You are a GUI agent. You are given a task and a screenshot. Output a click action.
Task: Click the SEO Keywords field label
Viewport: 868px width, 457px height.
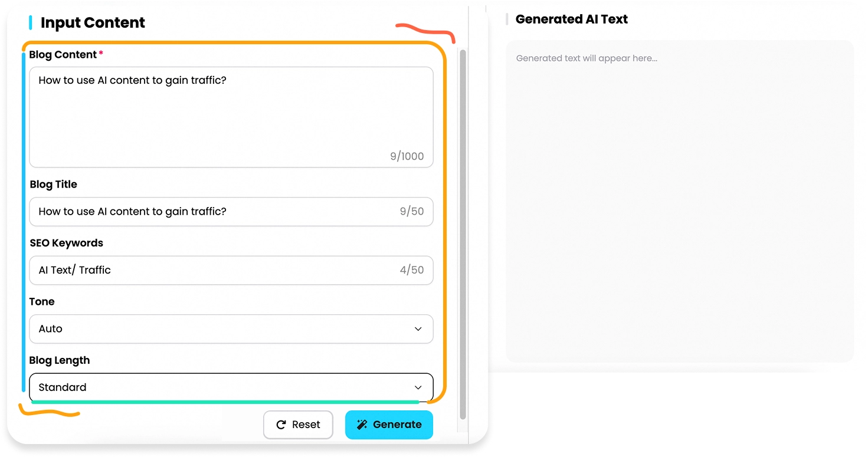[x=66, y=243]
